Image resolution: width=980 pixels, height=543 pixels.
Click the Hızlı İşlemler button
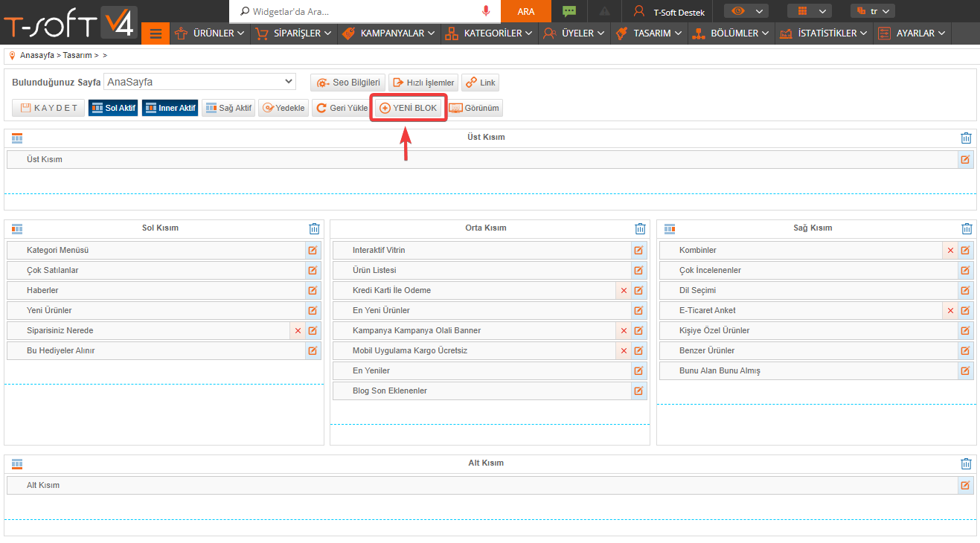pos(423,83)
